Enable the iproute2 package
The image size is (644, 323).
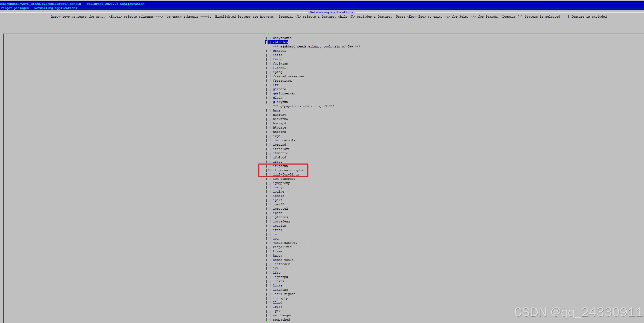[268, 209]
